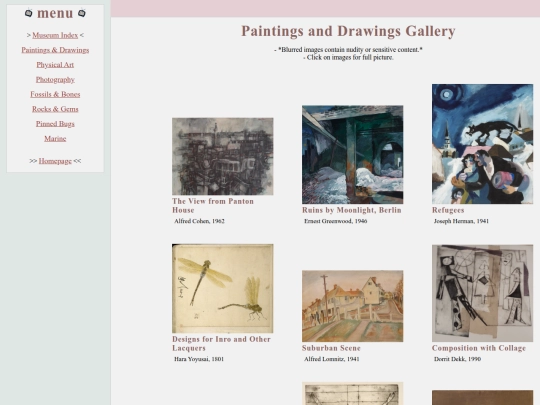The height and width of the screenshot is (405, 540).
Task: Navigate to the Photography section
Action: pos(55,80)
